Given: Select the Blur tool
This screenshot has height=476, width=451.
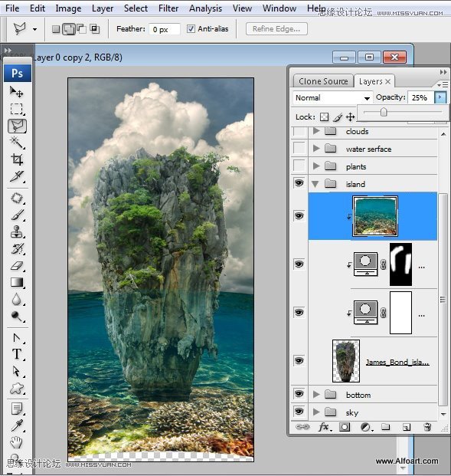Looking at the screenshot, I should (16, 299).
